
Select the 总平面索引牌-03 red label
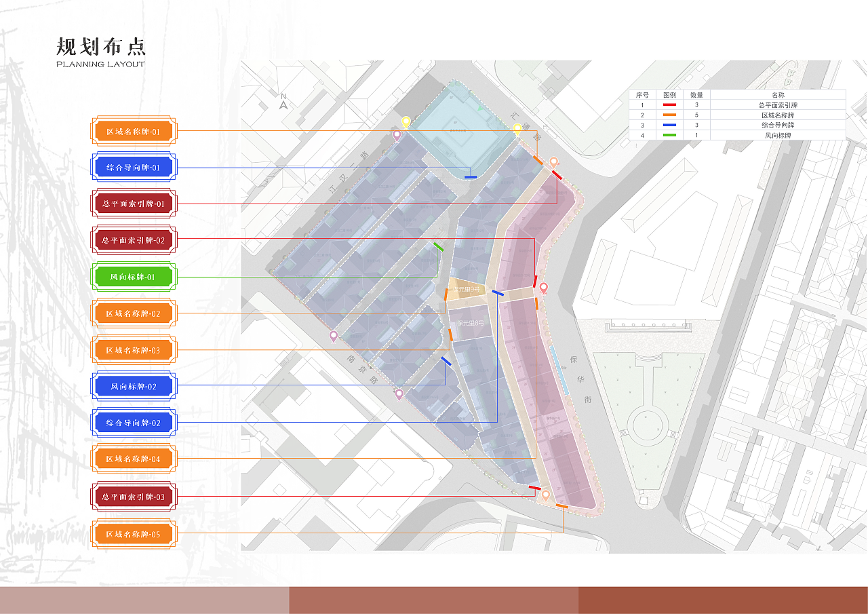134,497
